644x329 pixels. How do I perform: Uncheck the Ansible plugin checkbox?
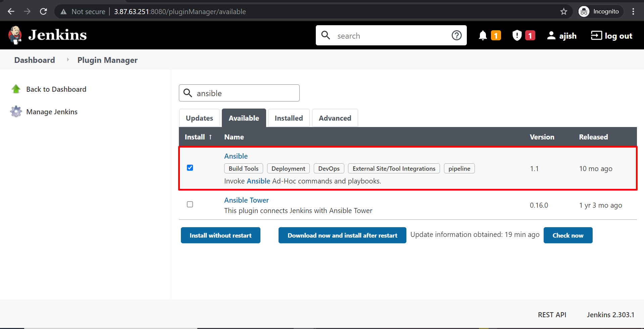(190, 168)
